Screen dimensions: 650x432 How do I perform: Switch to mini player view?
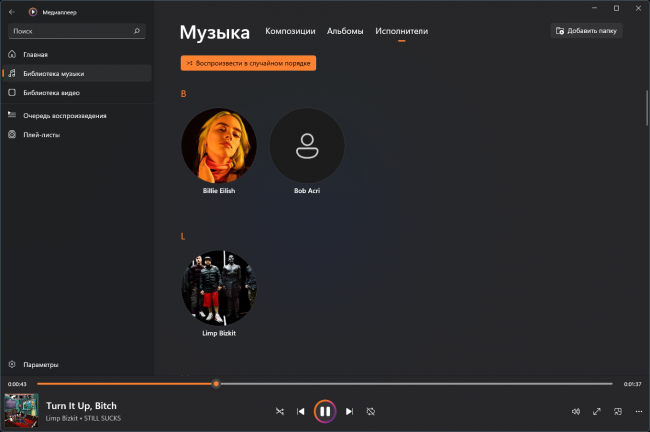coord(618,411)
